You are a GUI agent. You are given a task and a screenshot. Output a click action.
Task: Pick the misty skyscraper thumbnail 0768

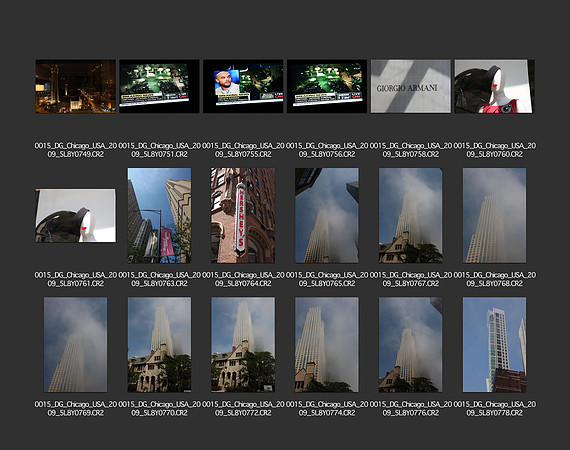click(494, 216)
